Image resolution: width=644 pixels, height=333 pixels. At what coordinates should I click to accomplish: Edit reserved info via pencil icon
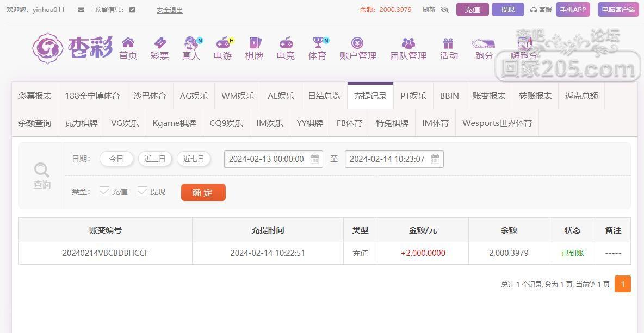tap(132, 10)
